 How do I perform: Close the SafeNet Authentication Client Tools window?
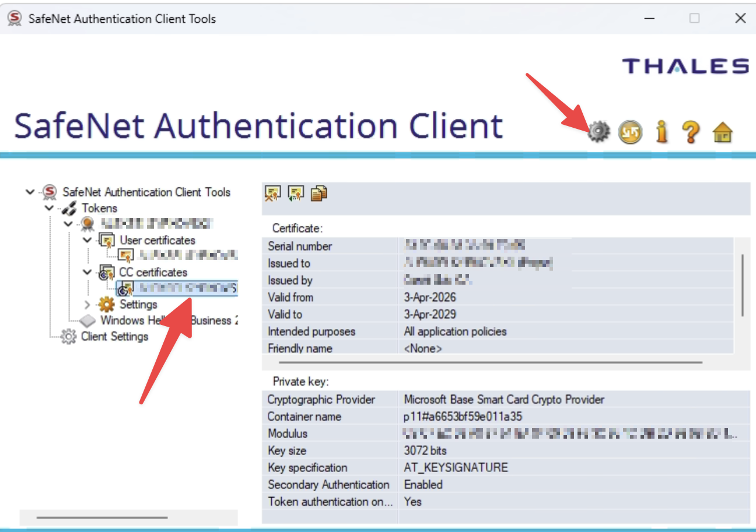(740, 18)
